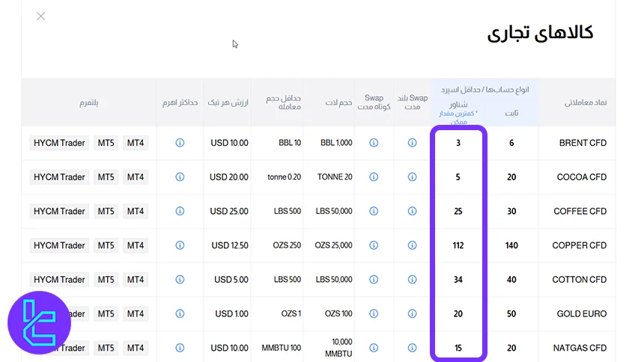Click the COCOA CFD symbol name
644x362 pixels.
582,177
